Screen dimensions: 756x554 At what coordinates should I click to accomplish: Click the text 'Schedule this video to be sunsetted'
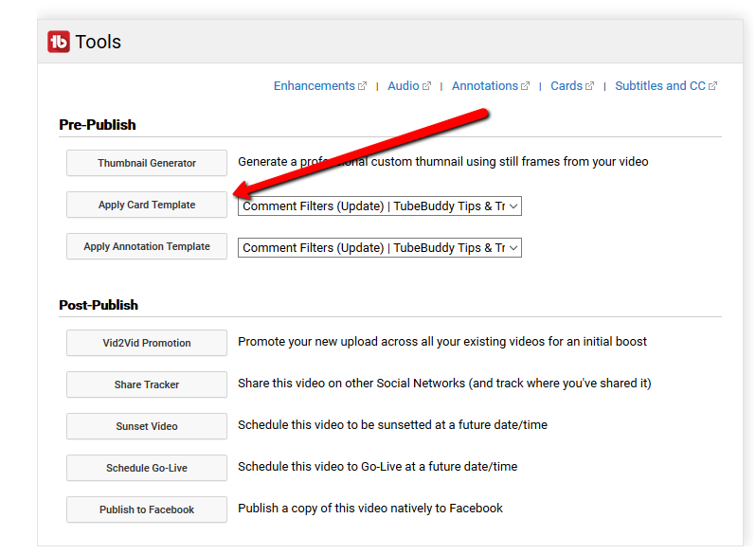(335, 425)
